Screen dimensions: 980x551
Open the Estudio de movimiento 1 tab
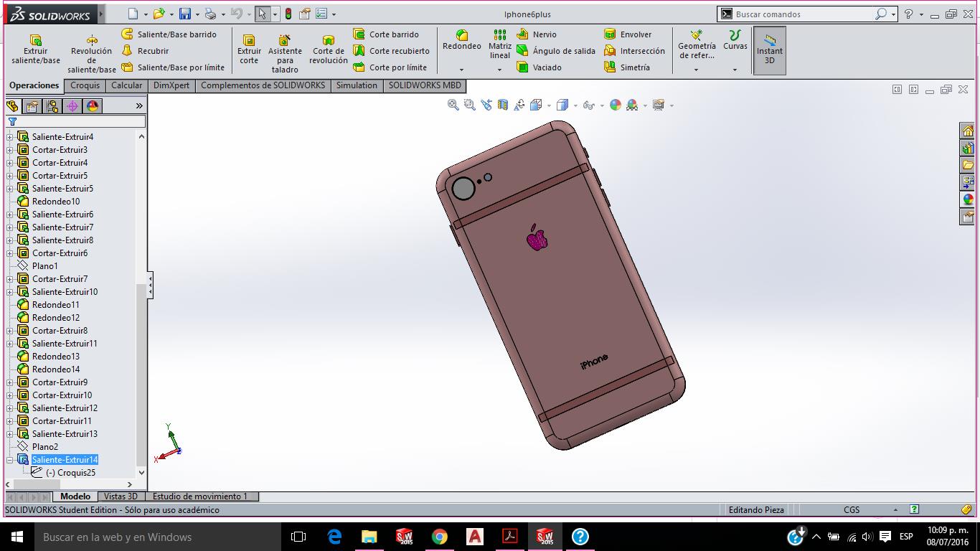[x=200, y=496]
